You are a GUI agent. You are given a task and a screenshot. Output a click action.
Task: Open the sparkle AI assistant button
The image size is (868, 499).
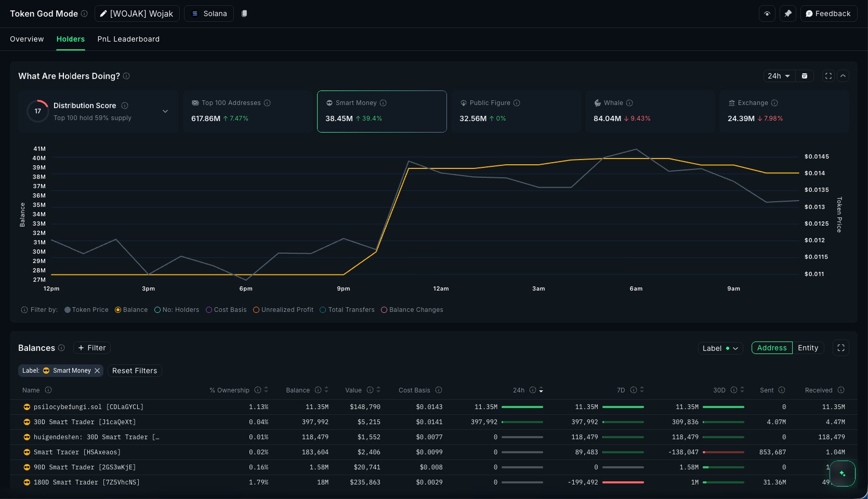coord(842,474)
